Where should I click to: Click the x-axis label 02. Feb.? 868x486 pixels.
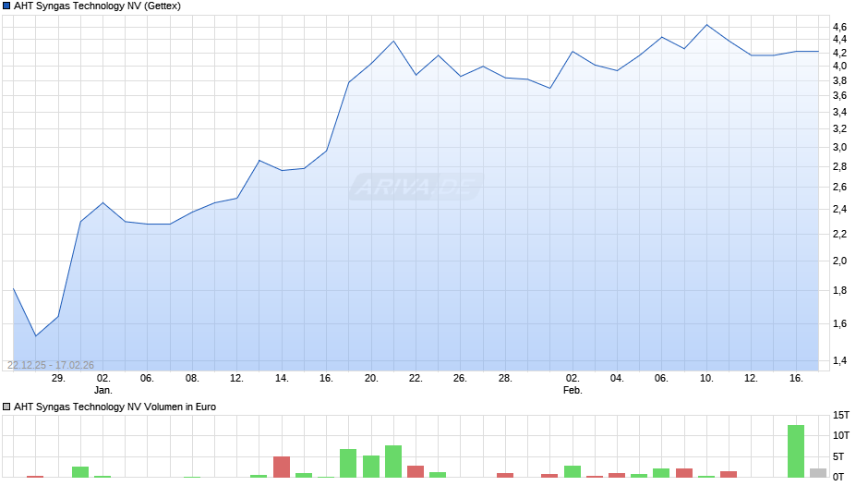(573, 383)
